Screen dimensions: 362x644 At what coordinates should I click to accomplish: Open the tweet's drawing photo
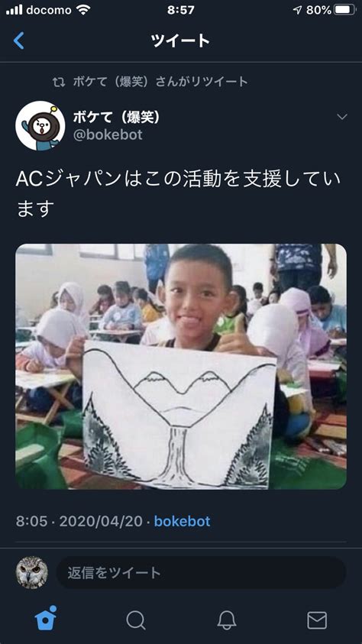181,367
